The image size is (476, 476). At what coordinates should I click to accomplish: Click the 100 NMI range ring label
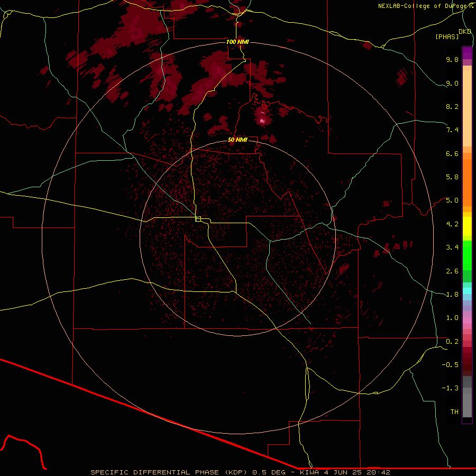click(x=237, y=42)
